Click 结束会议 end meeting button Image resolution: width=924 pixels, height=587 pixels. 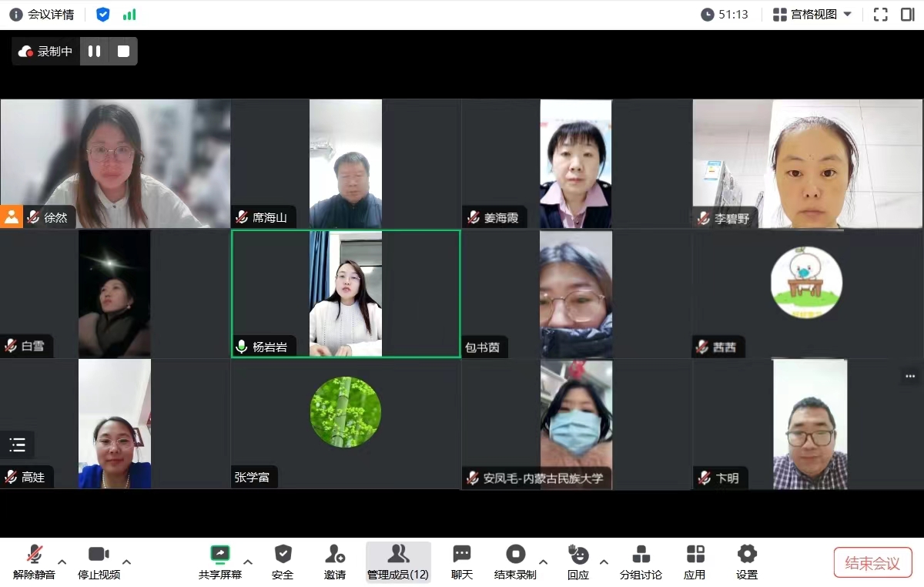[x=872, y=563]
